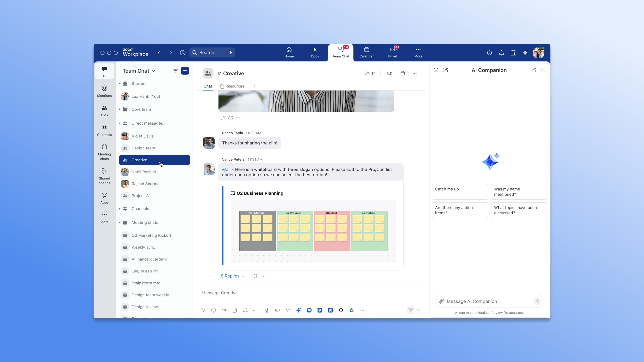Open the notifications bell icon
This screenshot has width=644, height=362.
[501, 53]
